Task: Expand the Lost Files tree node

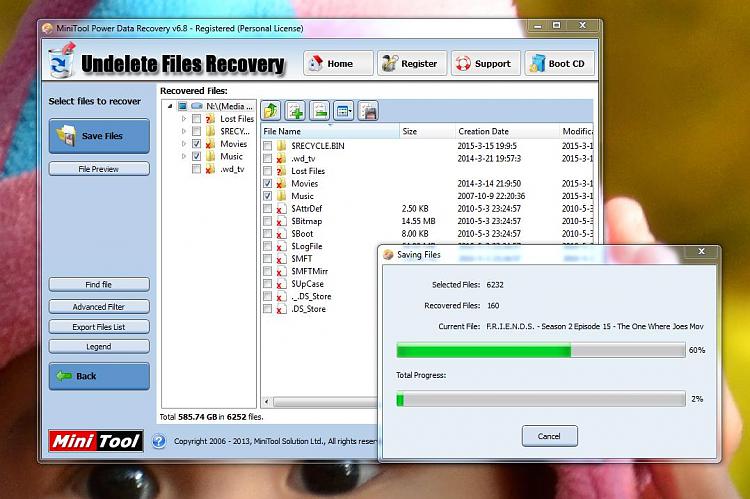Action: point(184,119)
